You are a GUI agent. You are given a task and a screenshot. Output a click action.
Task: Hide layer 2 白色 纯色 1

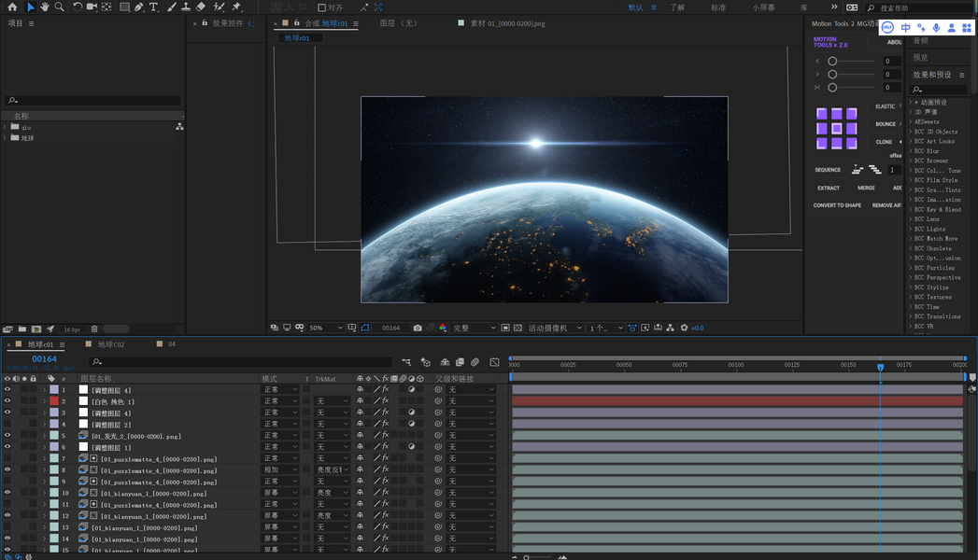click(x=7, y=401)
